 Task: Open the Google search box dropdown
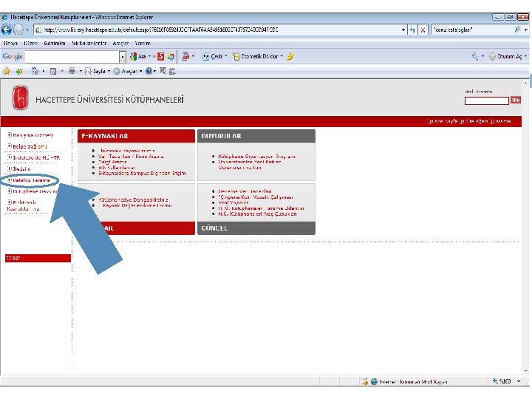[x=123, y=57]
